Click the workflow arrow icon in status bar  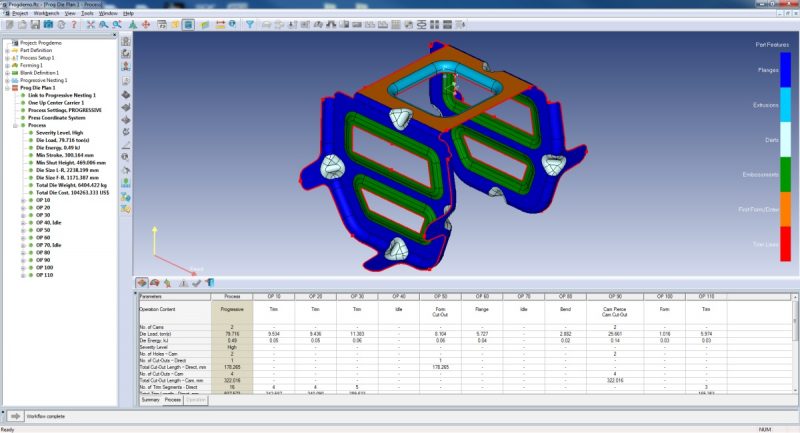[x=15, y=416]
